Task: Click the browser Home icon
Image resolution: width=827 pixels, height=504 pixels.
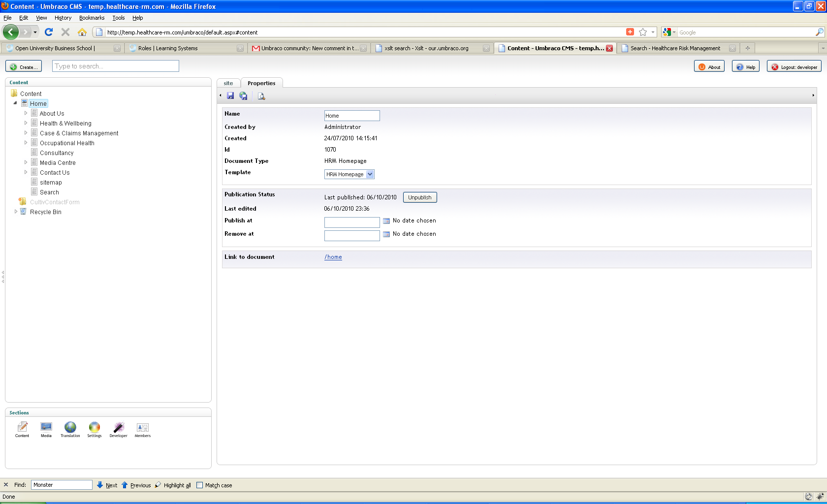Action: tap(82, 32)
